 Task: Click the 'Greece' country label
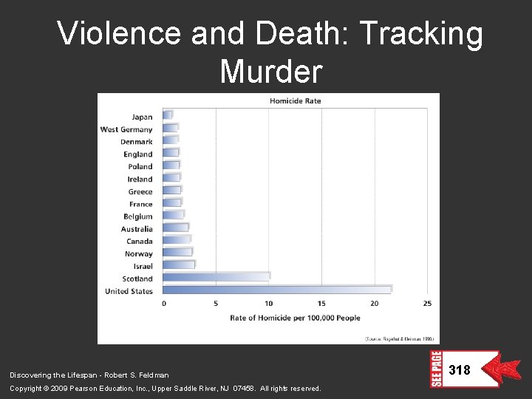pyautogui.click(x=140, y=191)
